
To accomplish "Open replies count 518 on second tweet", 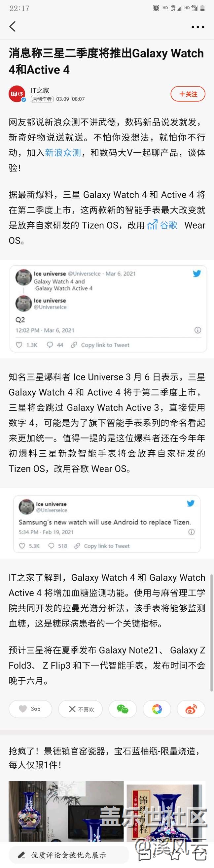I will pos(58,546).
